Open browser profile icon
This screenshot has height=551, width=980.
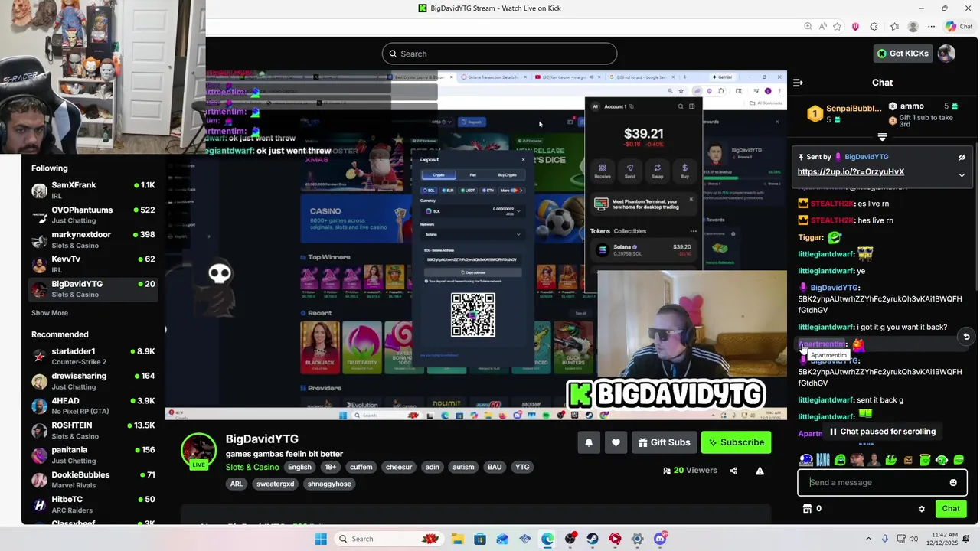pyautogui.click(x=913, y=27)
